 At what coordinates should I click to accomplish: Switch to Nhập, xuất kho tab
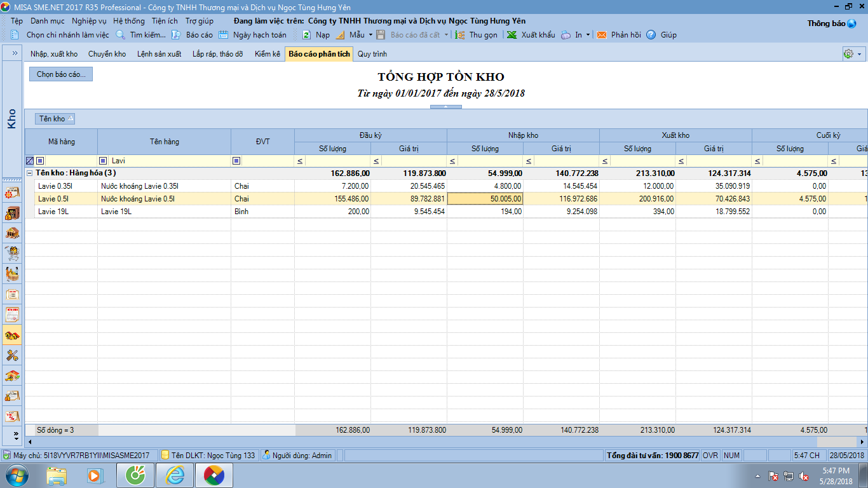coord(54,54)
